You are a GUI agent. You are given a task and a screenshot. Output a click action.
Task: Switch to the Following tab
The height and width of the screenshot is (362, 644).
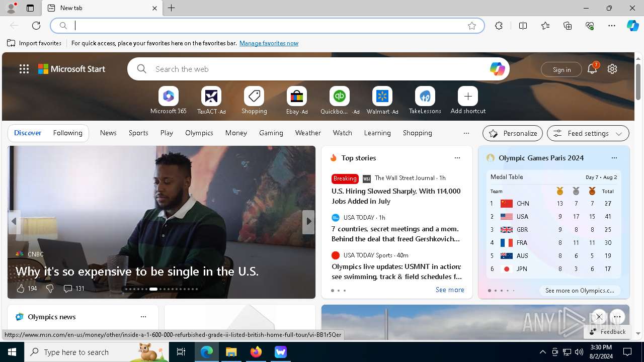pos(68,133)
